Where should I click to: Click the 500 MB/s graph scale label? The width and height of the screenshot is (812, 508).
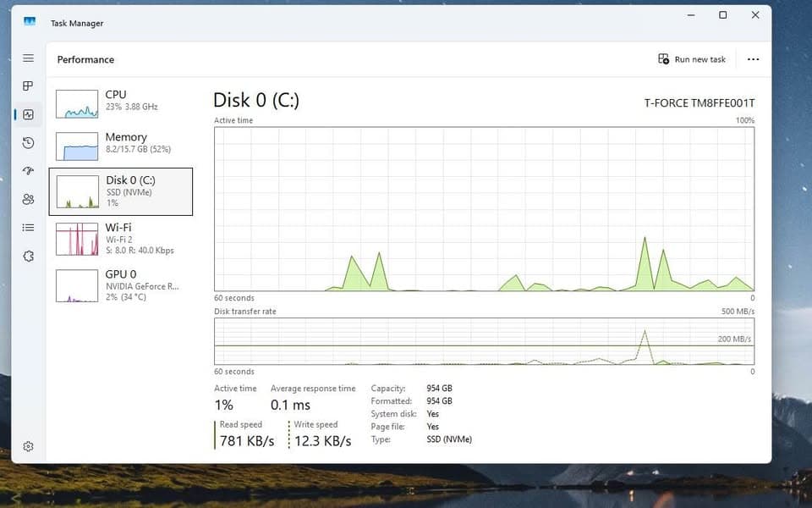point(738,312)
